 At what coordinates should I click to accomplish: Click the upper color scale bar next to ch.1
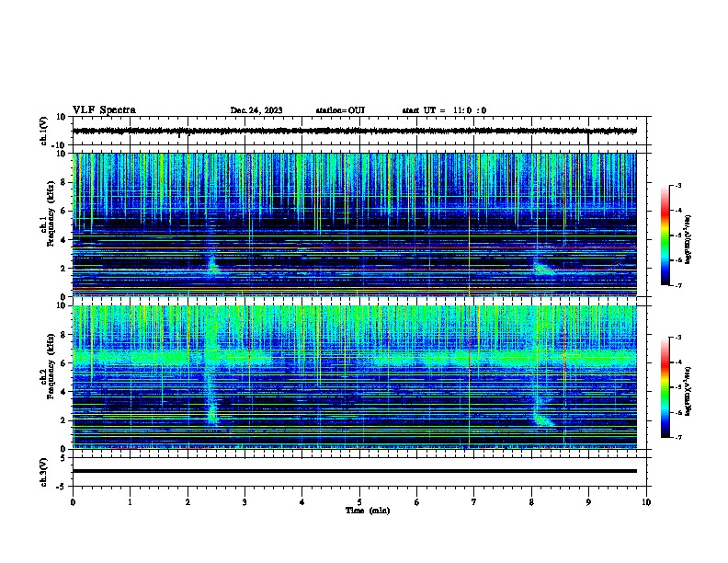[665, 236]
